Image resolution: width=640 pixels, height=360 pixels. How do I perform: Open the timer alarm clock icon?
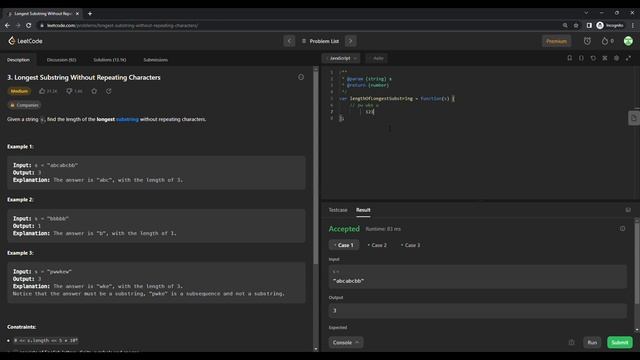(x=587, y=41)
